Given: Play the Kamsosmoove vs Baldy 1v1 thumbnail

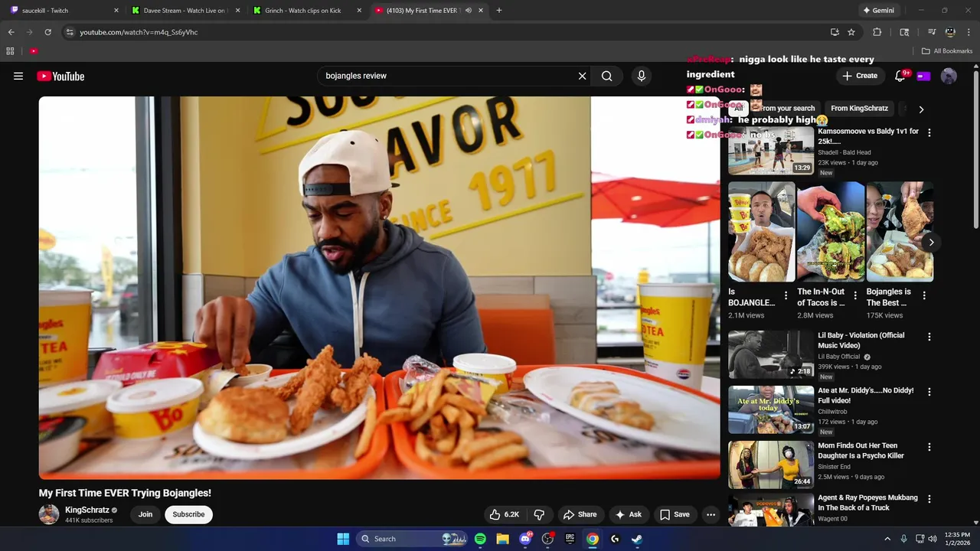Looking at the screenshot, I should point(771,151).
